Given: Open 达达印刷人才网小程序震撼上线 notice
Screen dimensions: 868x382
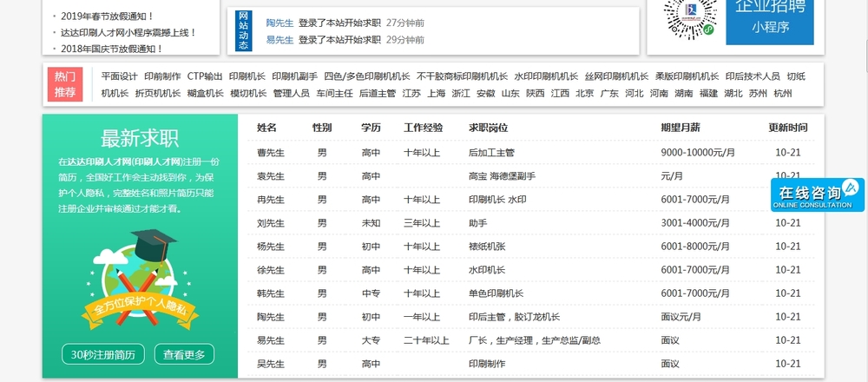Looking at the screenshot, I should pyautogui.click(x=128, y=33).
